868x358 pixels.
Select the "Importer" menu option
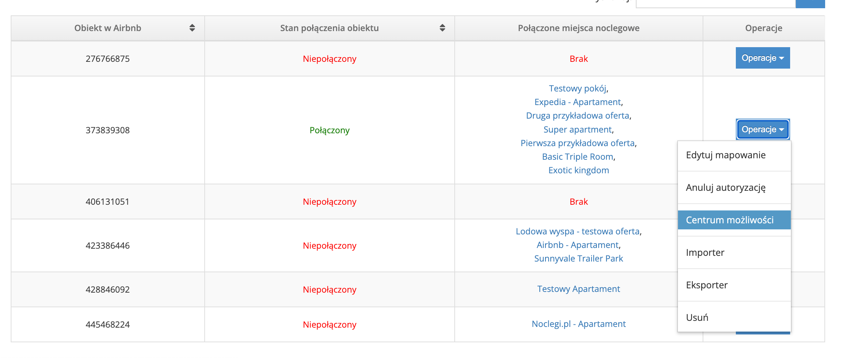[x=704, y=252]
